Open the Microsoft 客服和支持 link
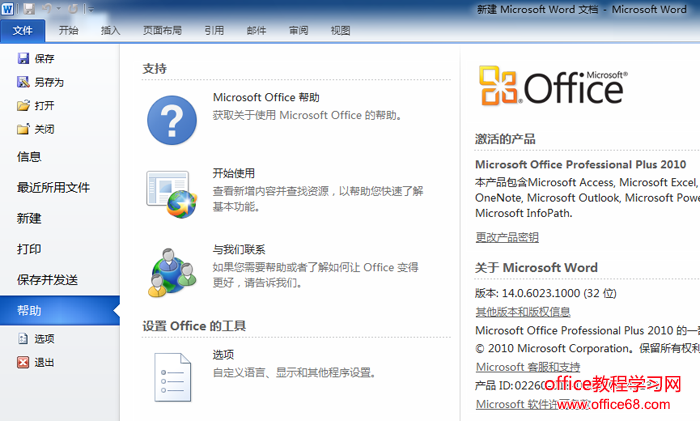This screenshot has width=700, height=421. click(x=528, y=367)
